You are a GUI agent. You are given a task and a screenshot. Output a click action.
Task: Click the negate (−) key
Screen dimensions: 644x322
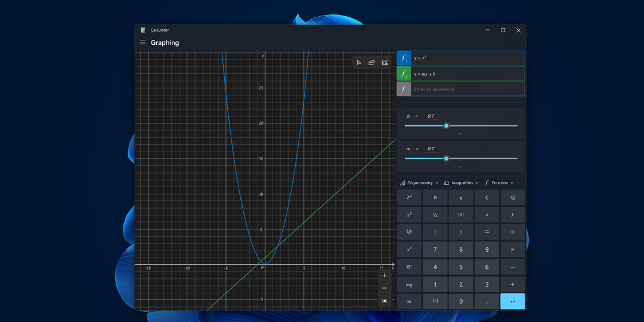tap(435, 302)
